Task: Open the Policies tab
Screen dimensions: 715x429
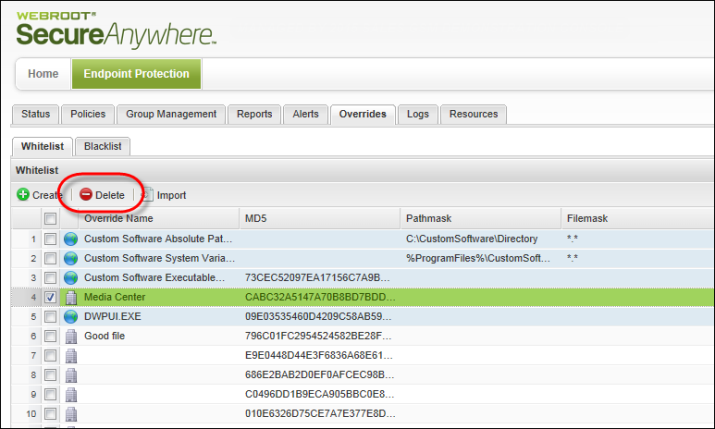Action: click(88, 114)
